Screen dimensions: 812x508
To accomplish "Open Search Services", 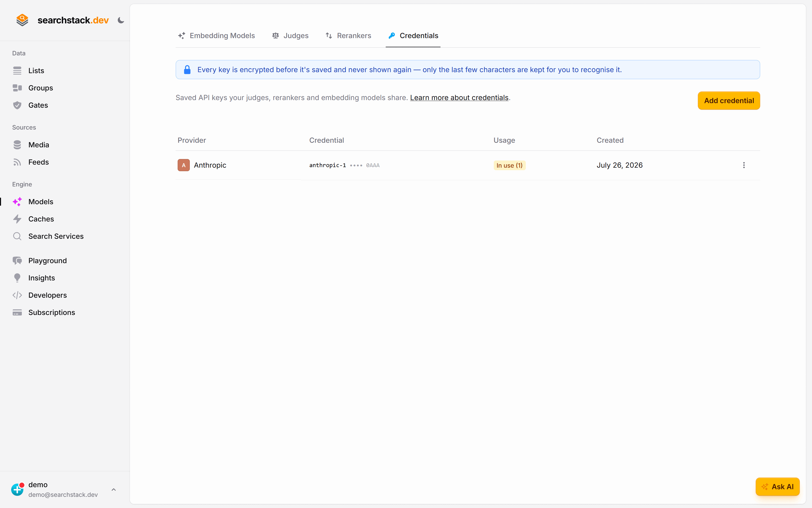I will pos(56,236).
